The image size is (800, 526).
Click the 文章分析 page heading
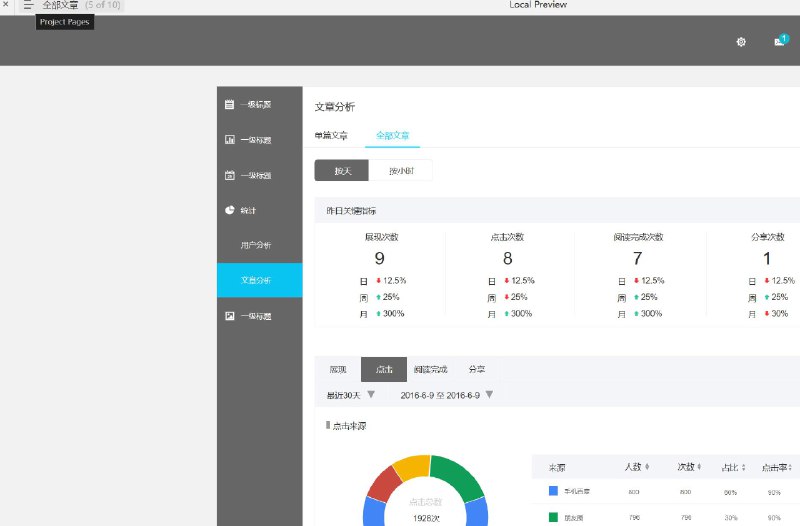click(x=335, y=107)
